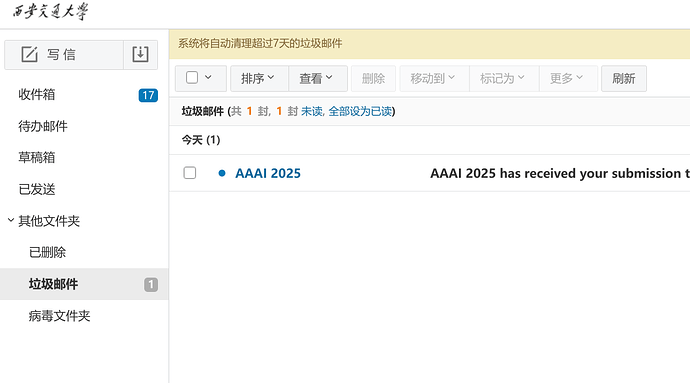
Task: Click the receive mail download icon
Action: [140, 55]
